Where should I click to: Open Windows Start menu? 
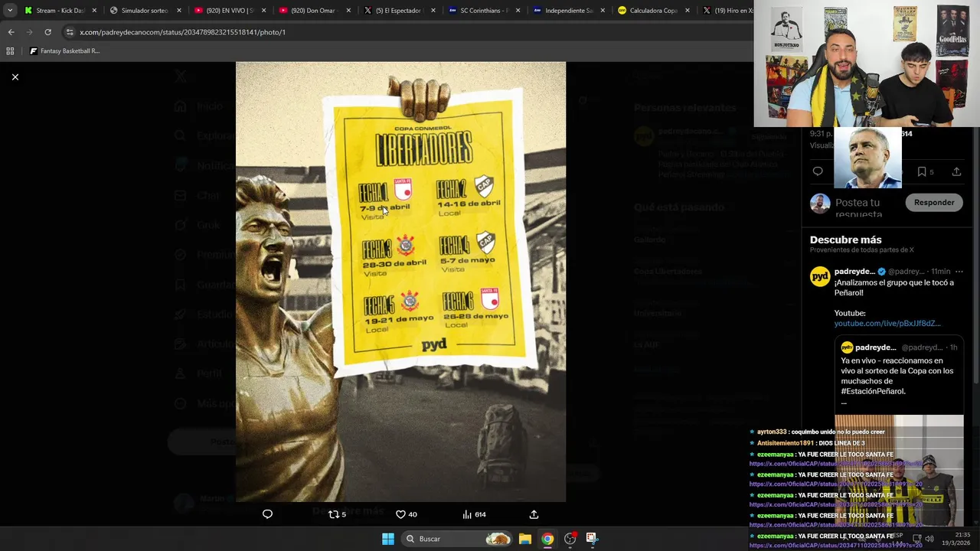click(388, 539)
